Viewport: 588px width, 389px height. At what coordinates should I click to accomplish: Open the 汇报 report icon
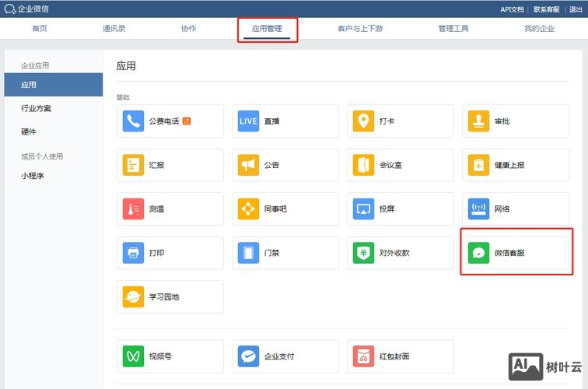(x=133, y=165)
